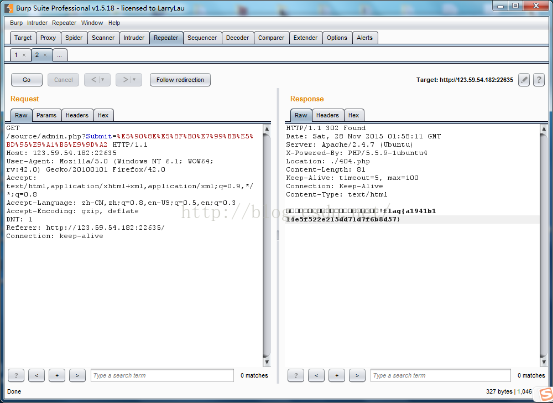The height and width of the screenshot is (403, 553).
Task: Select the request Params tab
Action: pos(47,115)
